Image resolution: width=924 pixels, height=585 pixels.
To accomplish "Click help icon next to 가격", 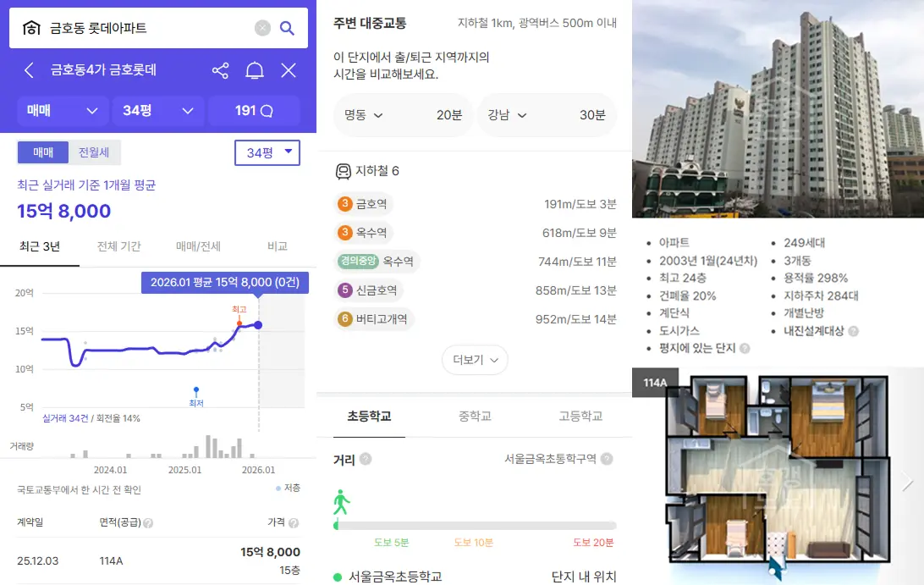I will (294, 523).
